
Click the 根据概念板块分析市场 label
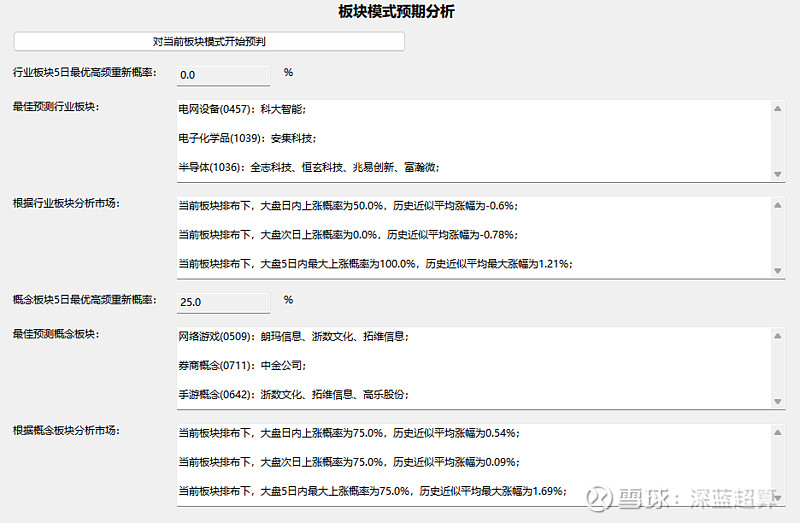point(66,430)
